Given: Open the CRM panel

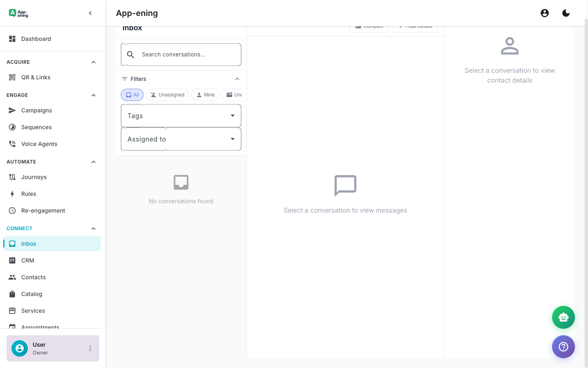Looking at the screenshot, I should point(28,260).
